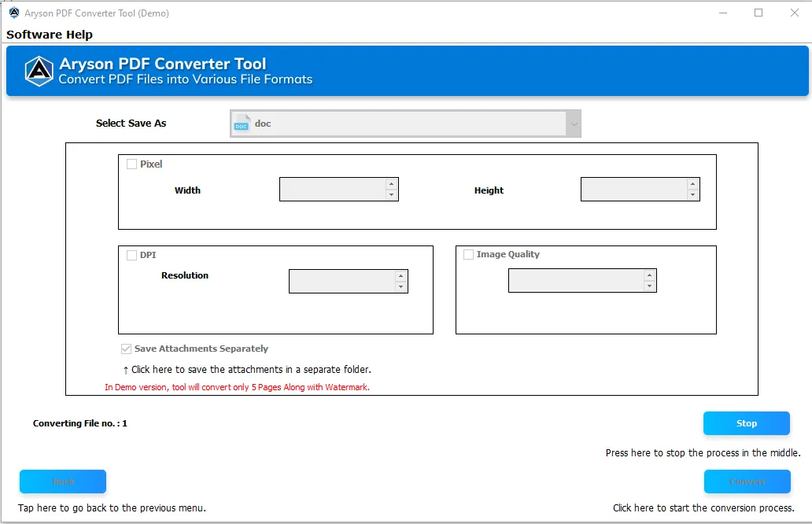Increase the Height value with up arrow
The width and height of the screenshot is (812, 524).
693,184
